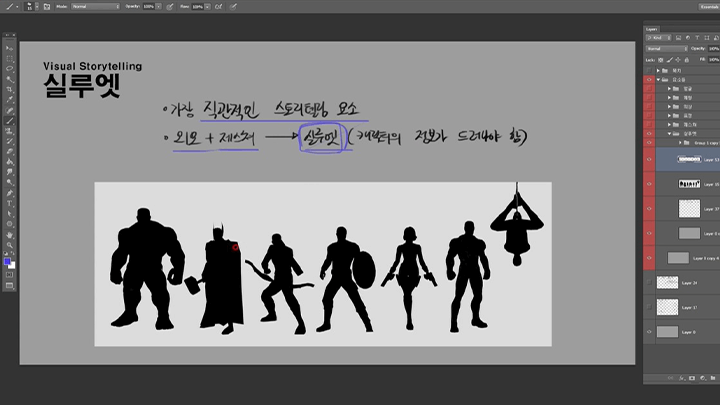Toggle the Brush panel from options bar
The image size is (720, 405).
coord(47,7)
